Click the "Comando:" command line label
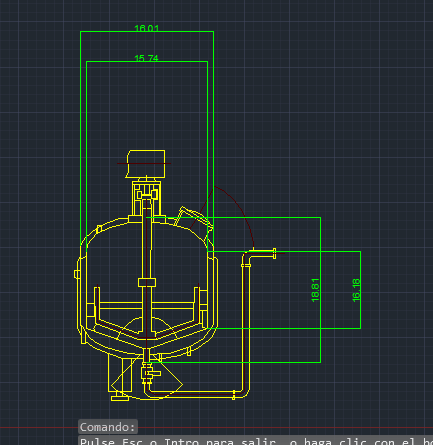The width and height of the screenshot is (433, 445). 108,427
